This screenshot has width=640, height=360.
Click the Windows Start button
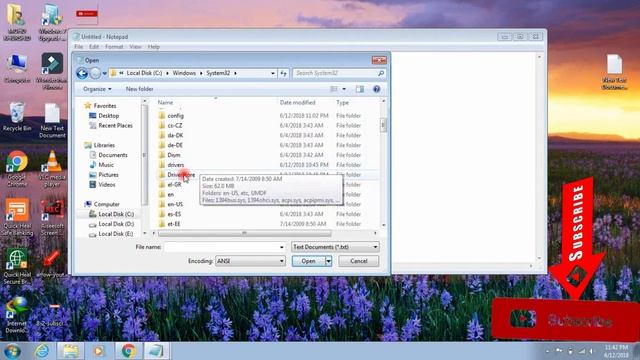(x=12, y=351)
